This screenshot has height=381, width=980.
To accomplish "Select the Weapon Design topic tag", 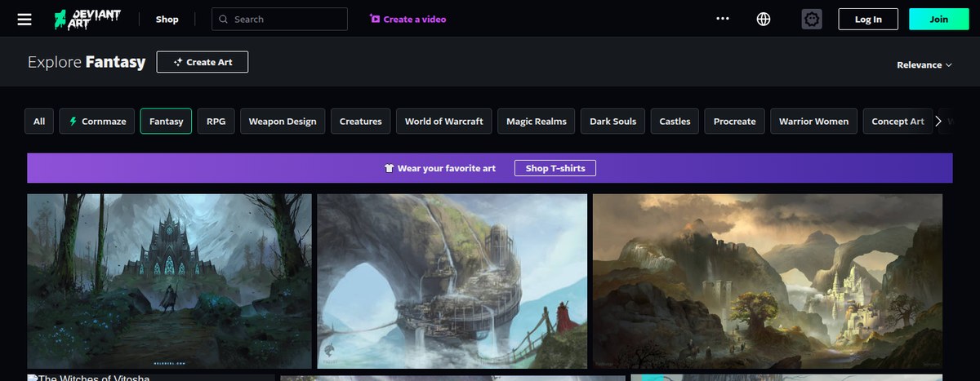I will point(283,121).
